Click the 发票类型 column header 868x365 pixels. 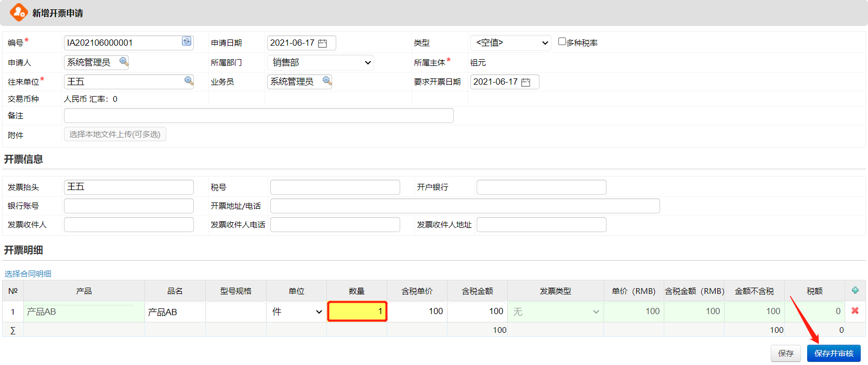pos(555,291)
